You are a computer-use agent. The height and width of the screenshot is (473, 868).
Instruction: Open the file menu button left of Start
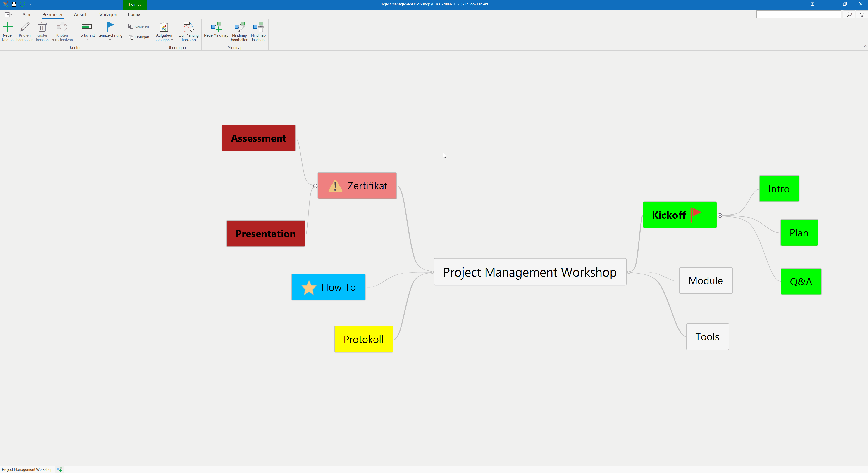point(8,14)
